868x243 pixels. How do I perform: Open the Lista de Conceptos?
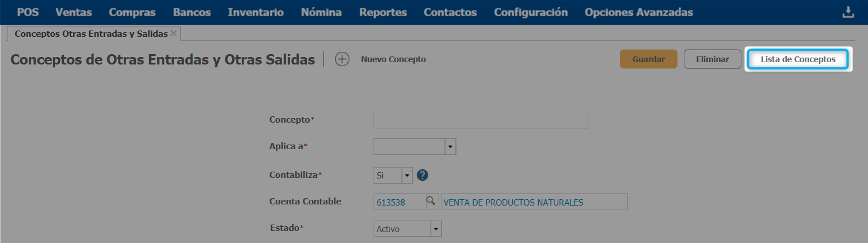coord(798,59)
